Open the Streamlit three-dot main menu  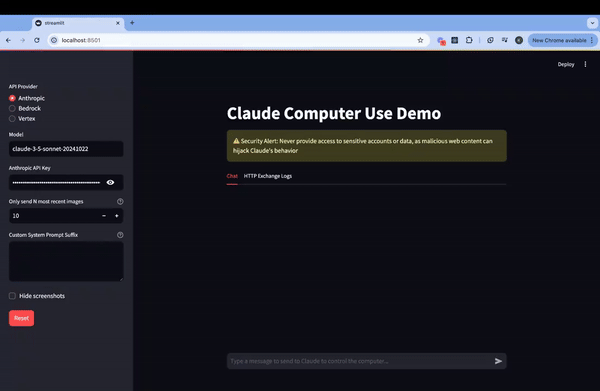pos(585,64)
